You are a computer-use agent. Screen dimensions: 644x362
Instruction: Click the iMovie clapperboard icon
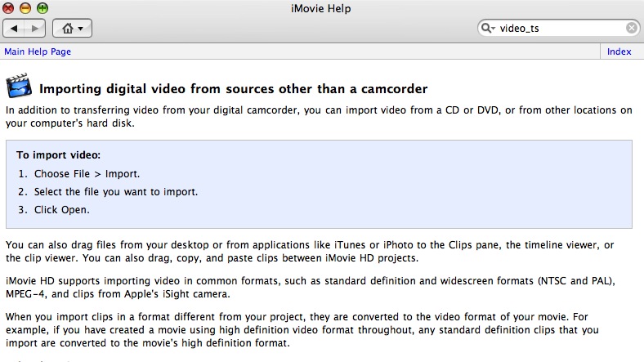click(x=19, y=86)
